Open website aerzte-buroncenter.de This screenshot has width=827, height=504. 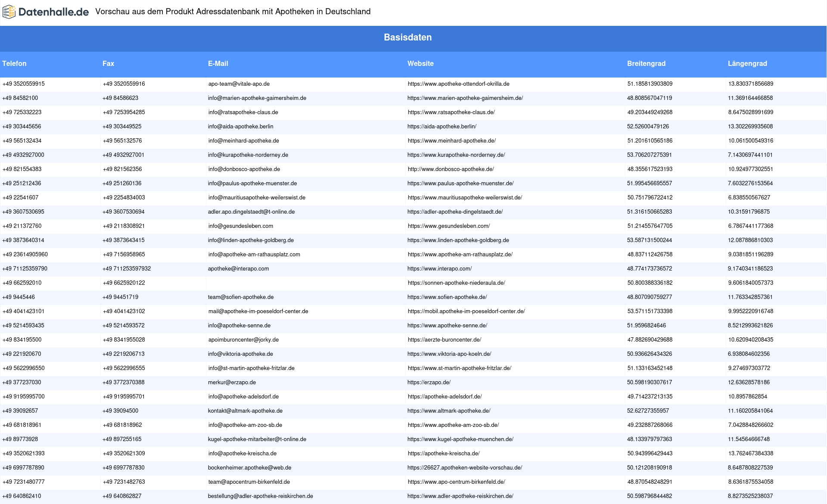click(445, 340)
